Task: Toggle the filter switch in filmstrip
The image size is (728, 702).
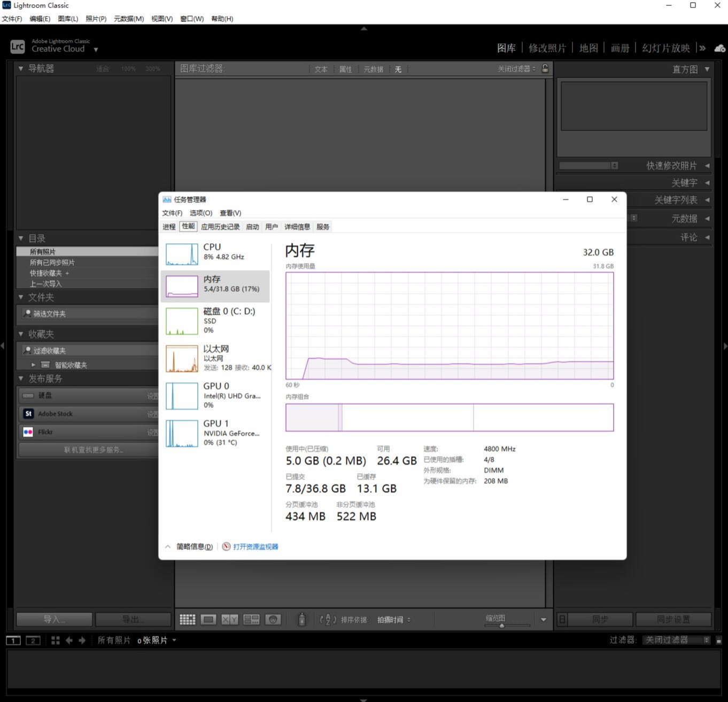Action: pos(719,640)
